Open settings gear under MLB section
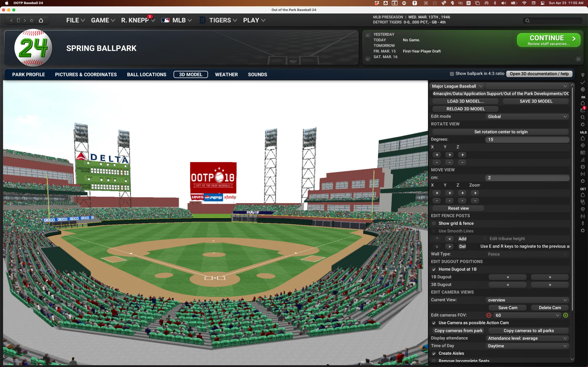Screen dimensions: 588x367 tap(583, 181)
